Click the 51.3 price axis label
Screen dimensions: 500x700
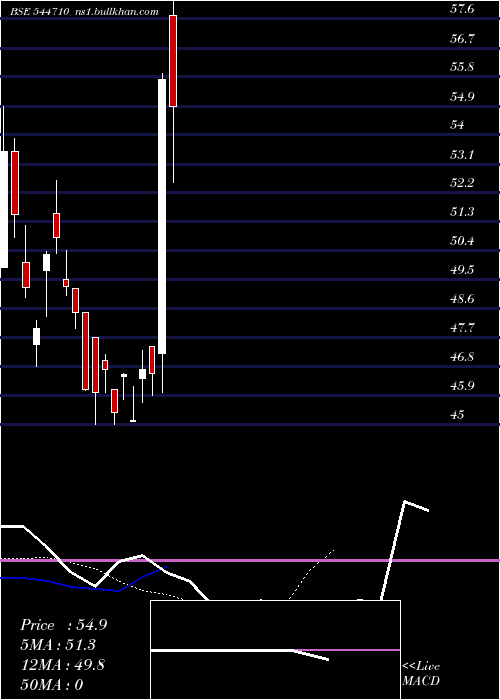pyautogui.click(x=462, y=211)
